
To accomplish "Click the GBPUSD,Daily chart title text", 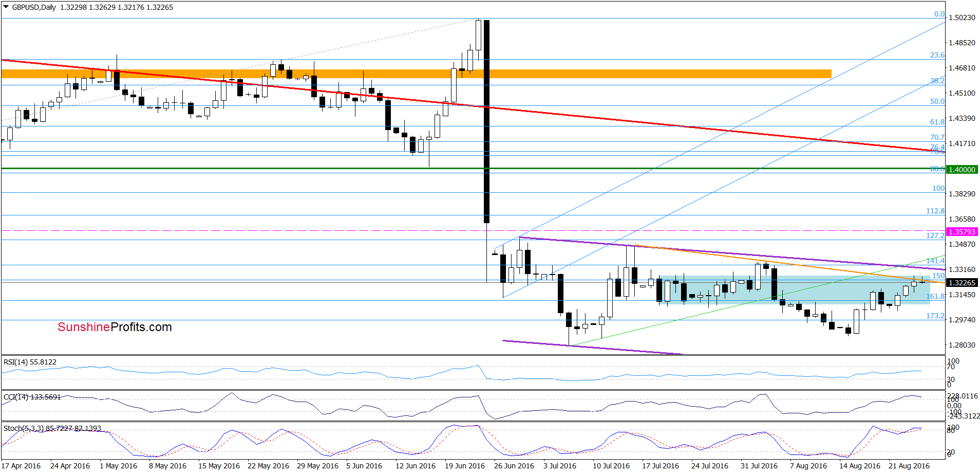I will (x=34, y=7).
